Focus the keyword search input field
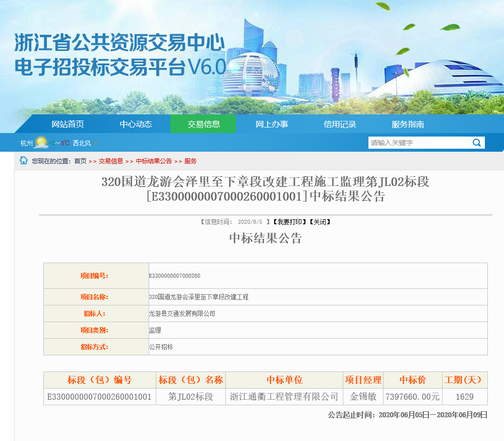The width and height of the screenshot is (504, 441). pyautogui.click(x=418, y=143)
